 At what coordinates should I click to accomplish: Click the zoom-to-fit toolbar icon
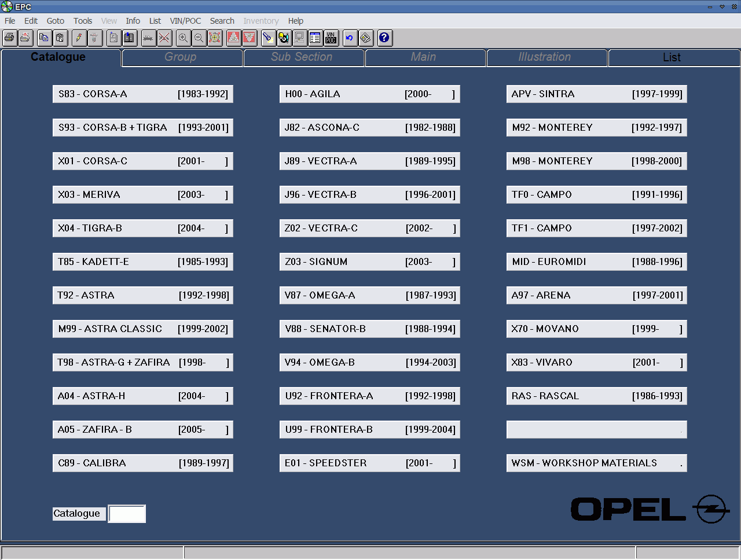click(x=215, y=38)
